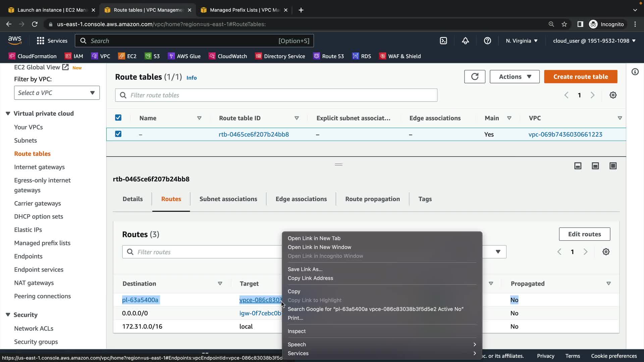Uncheck the rtb-0465ce6f207b24bb8 row checkbox

[118, 134]
